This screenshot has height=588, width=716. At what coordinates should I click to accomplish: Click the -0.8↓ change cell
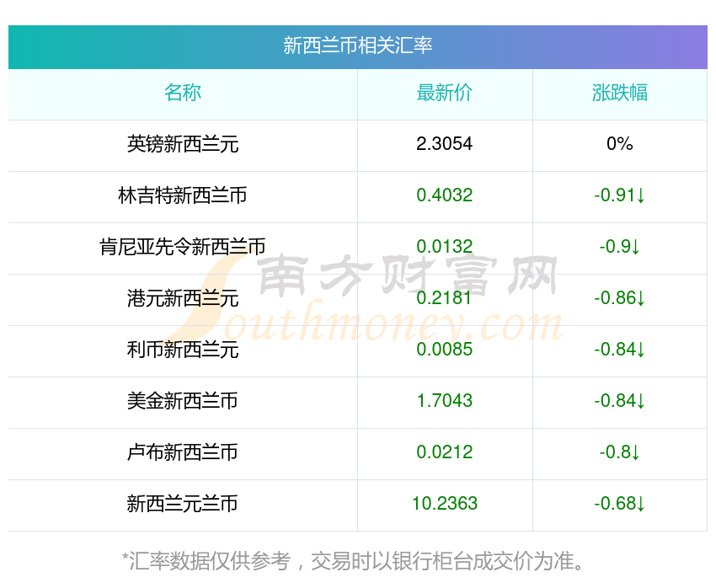coord(620,452)
